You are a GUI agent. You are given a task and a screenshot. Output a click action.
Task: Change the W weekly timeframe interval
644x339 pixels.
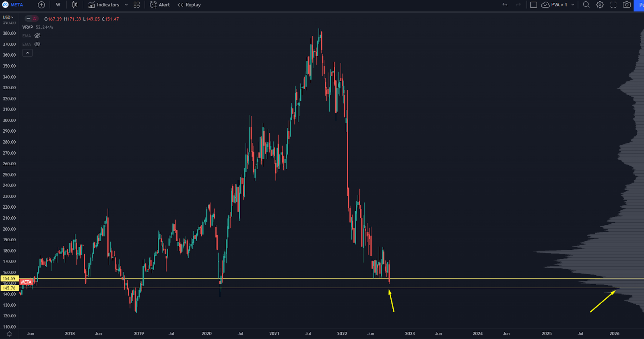coord(58,5)
